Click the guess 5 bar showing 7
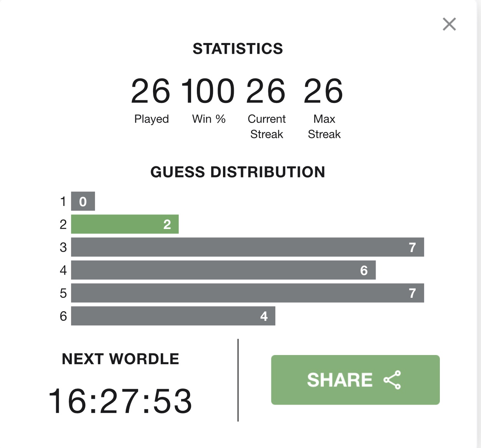 click(248, 293)
